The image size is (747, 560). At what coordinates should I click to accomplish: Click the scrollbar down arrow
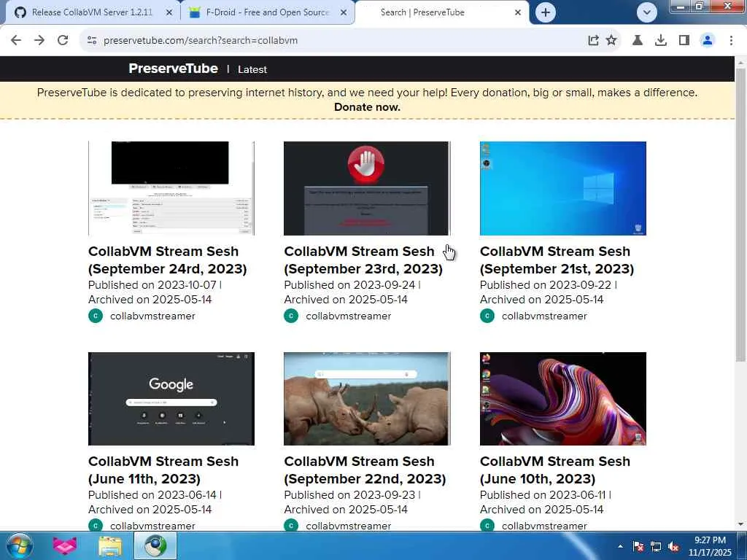[740, 524]
